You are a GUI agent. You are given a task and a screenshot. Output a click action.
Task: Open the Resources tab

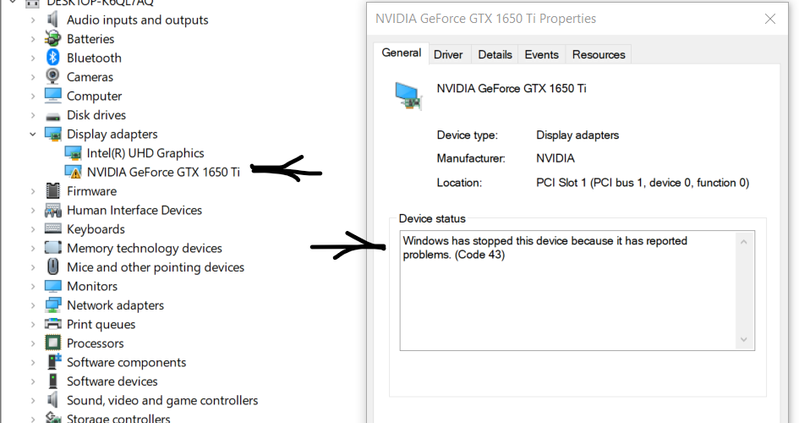tap(599, 55)
